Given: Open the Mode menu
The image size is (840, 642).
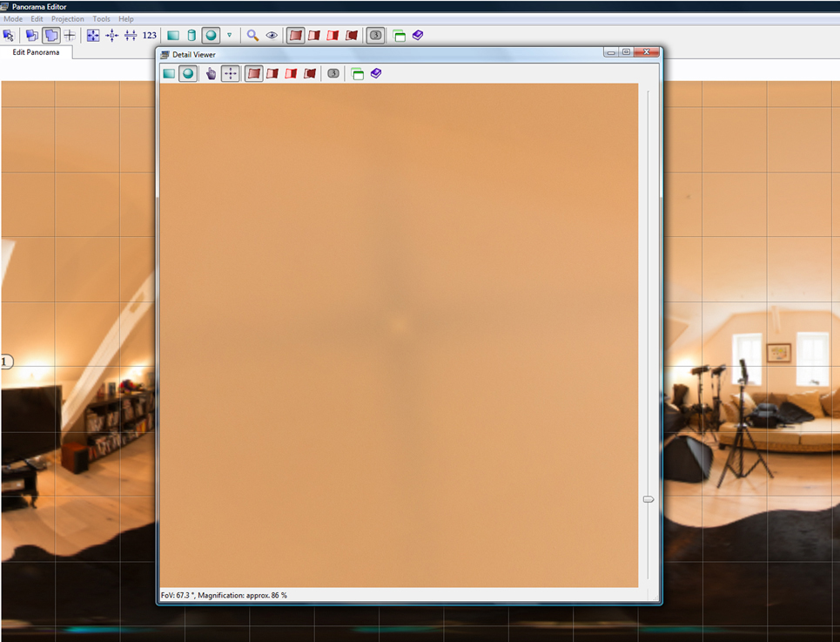Looking at the screenshot, I should pos(13,18).
